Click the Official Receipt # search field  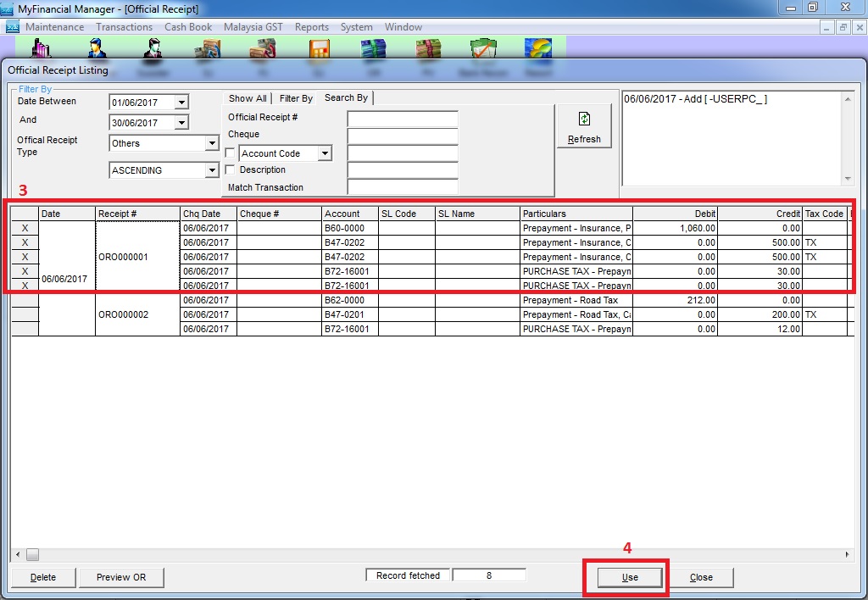402,118
